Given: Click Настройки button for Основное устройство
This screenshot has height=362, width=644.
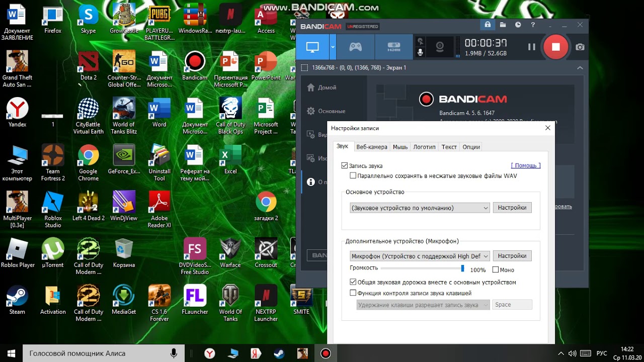Looking at the screenshot, I should [x=512, y=207].
